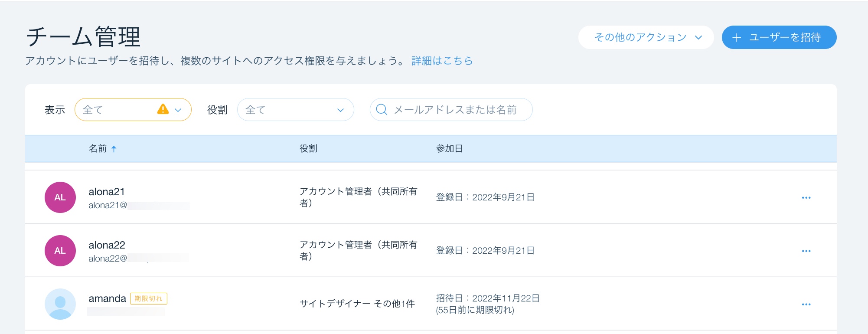This screenshot has height=334, width=868.
Task: Select the amanda user name
Action: [x=107, y=298]
